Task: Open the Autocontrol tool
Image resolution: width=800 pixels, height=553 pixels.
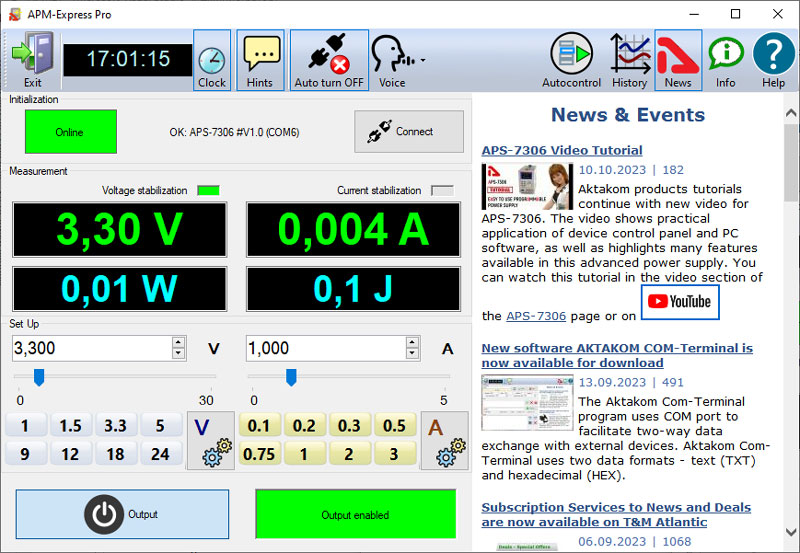Action: (571, 60)
